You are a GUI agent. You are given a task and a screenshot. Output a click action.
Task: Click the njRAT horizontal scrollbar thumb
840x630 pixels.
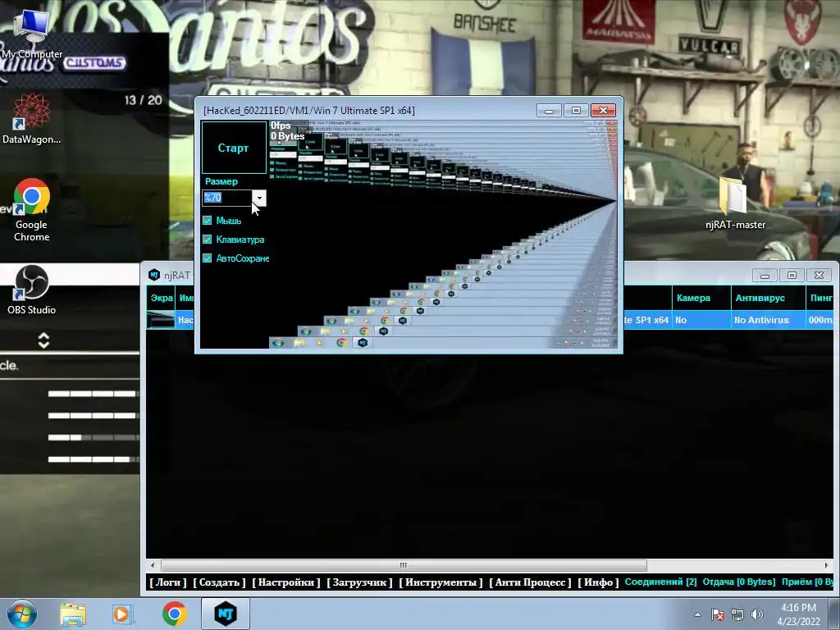404,565
